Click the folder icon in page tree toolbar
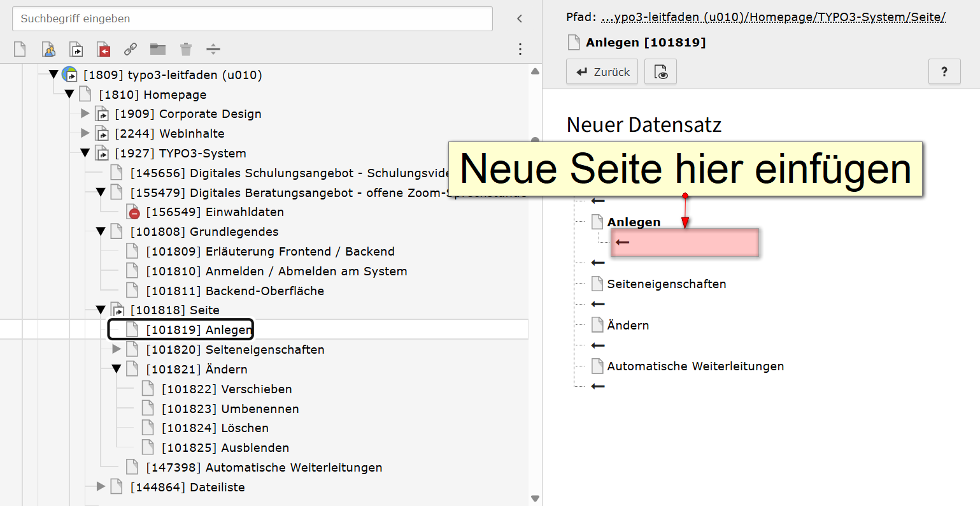980x506 pixels. pyautogui.click(x=158, y=49)
